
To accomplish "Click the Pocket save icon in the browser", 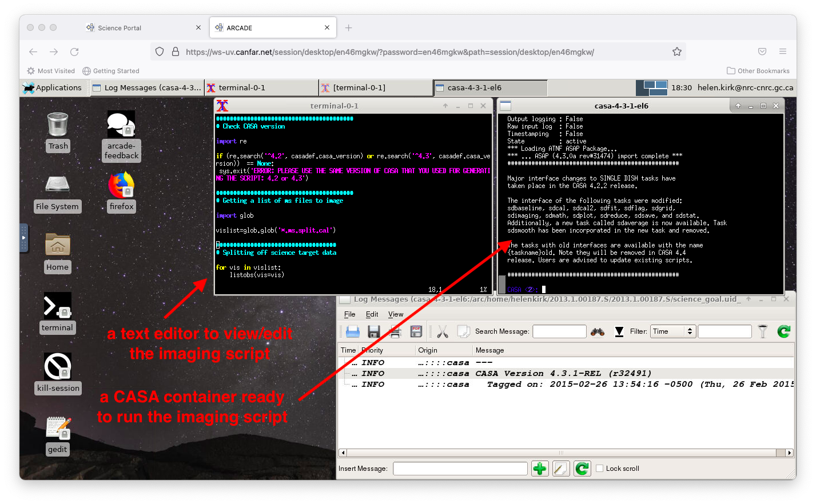I will [762, 51].
